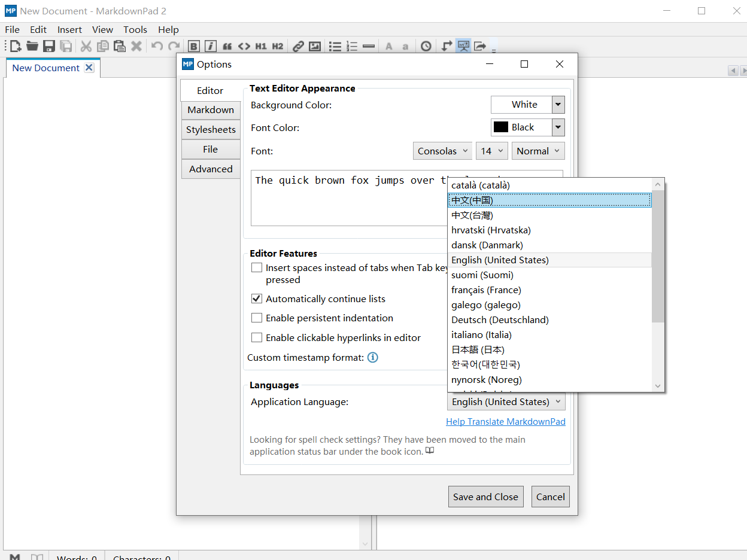Viewport: 747px width, 560px height.
Task: Click the Save All toolbar icon
Action: 66,46
